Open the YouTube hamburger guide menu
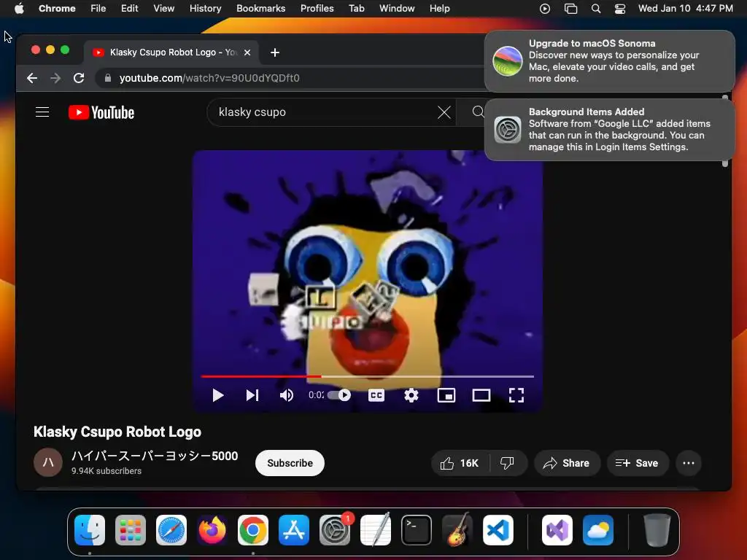Image resolution: width=747 pixels, height=560 pixels. 42,112
